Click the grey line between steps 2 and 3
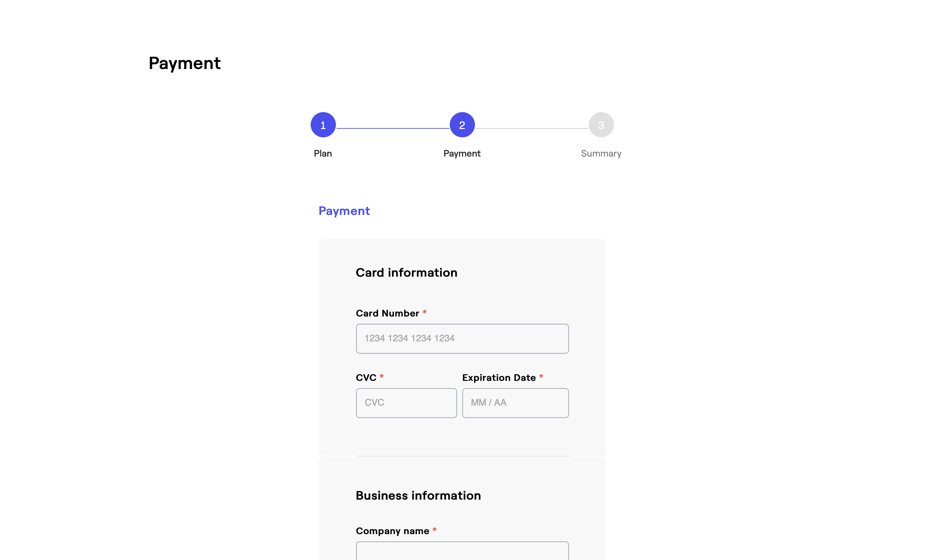Image resolution: width=934 pixels, height=560 pixels. point(532,128)
